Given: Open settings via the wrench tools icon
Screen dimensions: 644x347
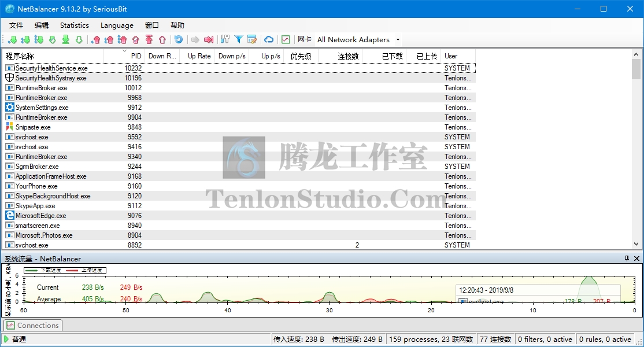Looking at the screenshot, I should coord(225,39).
